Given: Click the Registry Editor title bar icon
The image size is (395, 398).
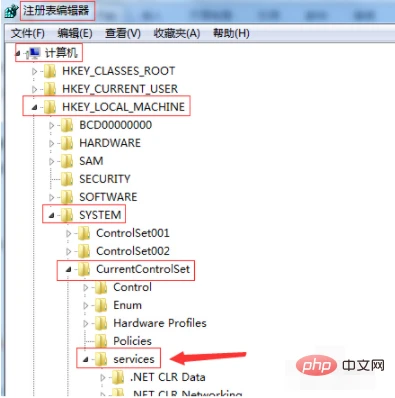Looking at the screenshot, I should 12,12.
